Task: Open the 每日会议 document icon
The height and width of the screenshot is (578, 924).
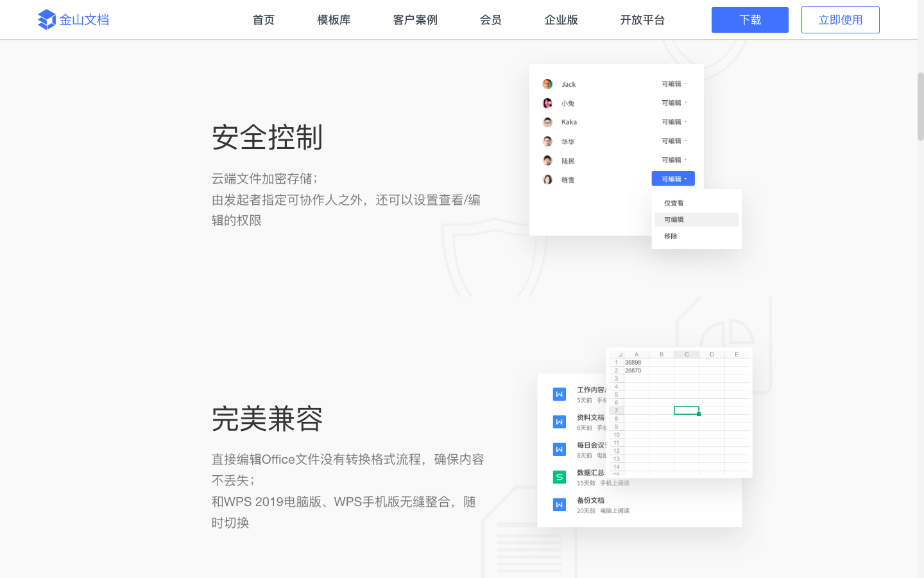Action: (x=559, y=450)
